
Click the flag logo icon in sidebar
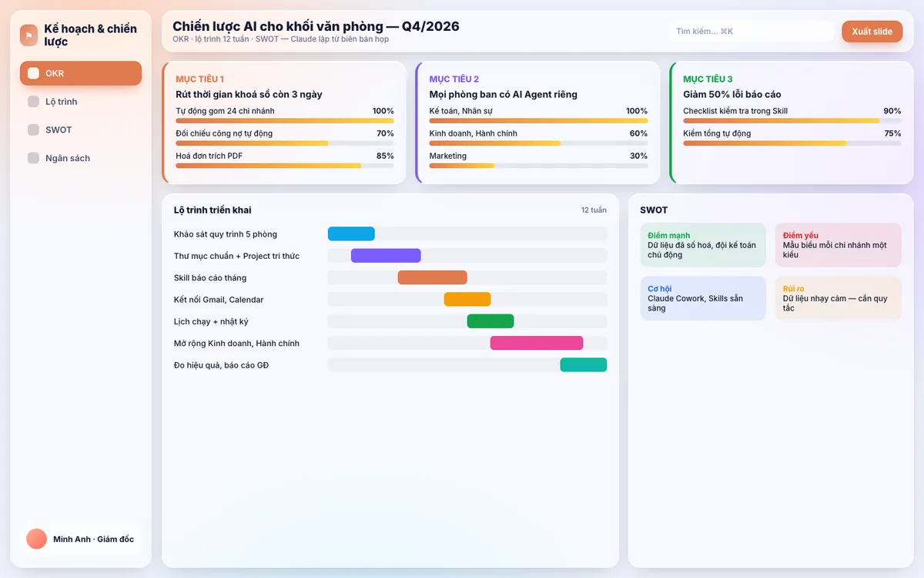28,35
